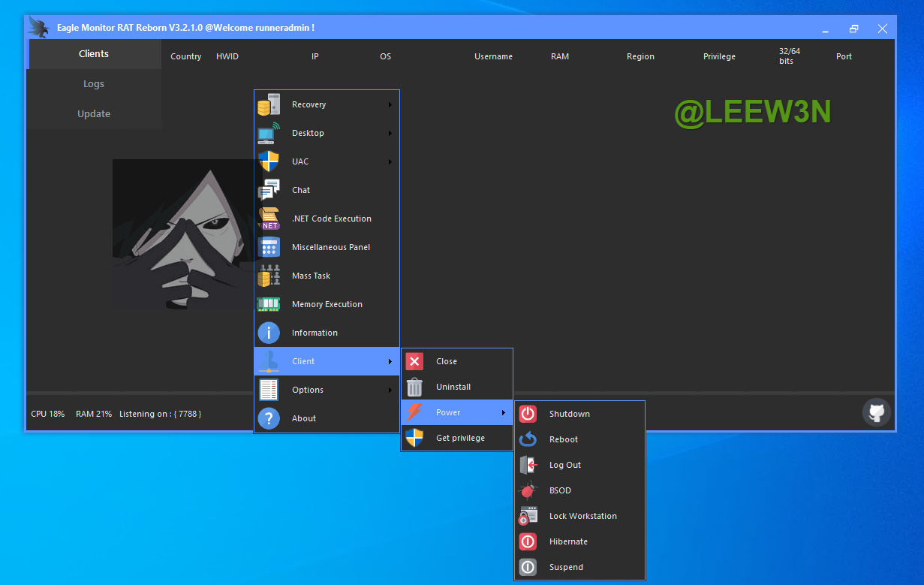Image resolution: width=924 pixels, height=585 pixels.
Task: Open the GitHub icon in status bar
Action: (x=876, y=412)
